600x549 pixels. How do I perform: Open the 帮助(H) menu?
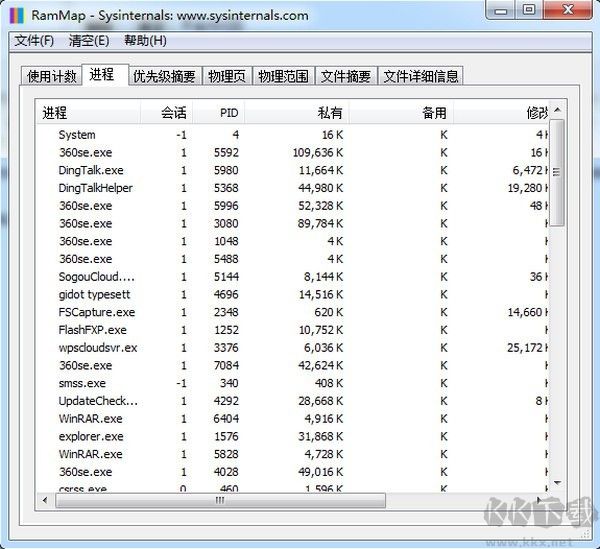pos(145,41)
